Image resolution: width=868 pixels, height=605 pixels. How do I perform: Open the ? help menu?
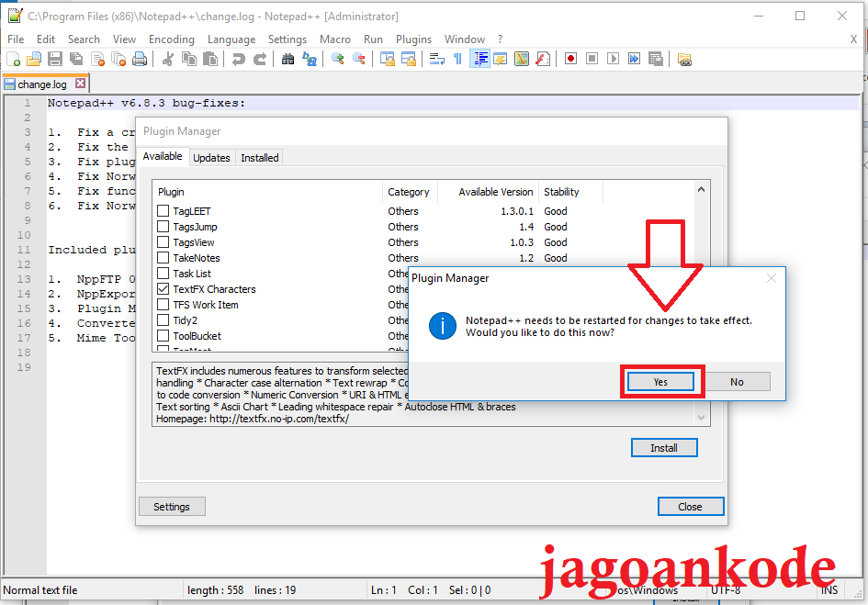click(500, 39)
